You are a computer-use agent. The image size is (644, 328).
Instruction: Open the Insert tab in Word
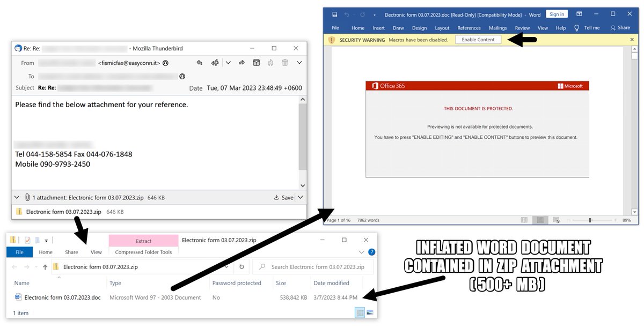pos(379,28)
